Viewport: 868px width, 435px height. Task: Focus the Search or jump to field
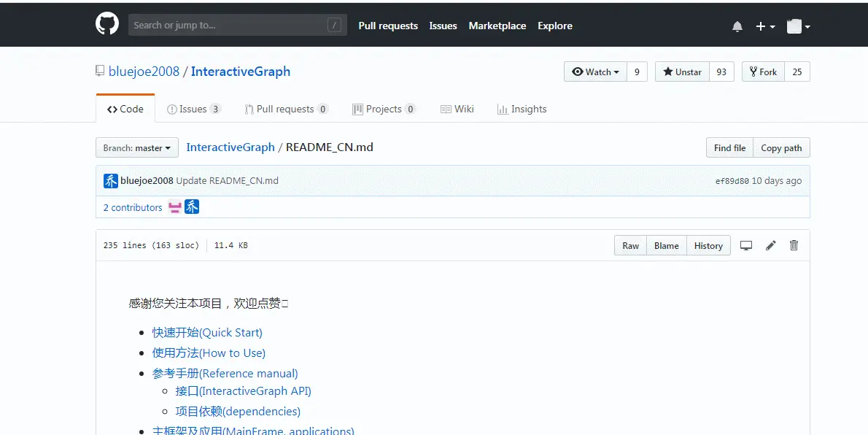coord(238,25)
